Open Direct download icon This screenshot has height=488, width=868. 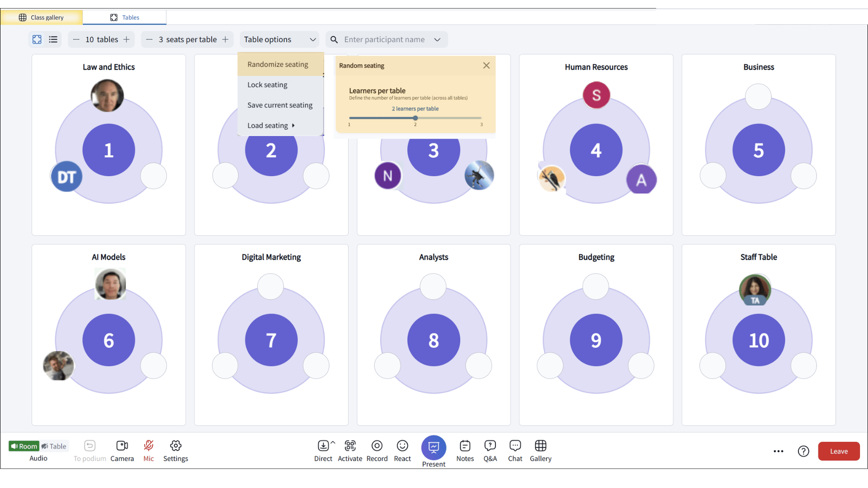323,446
